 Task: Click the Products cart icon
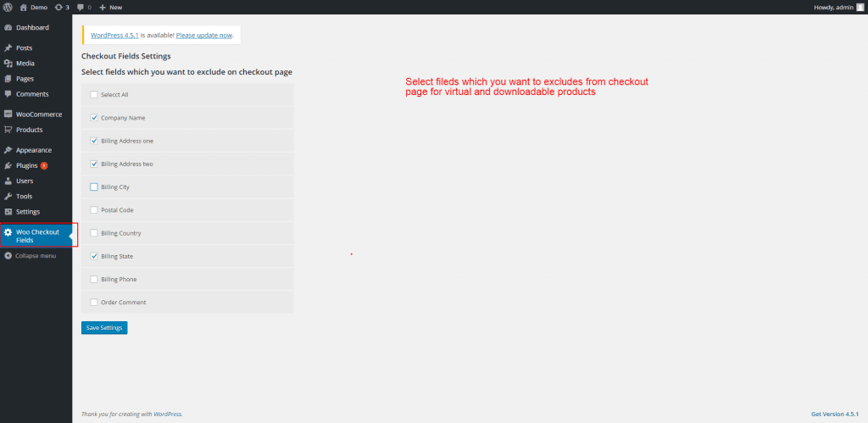pos(8,130)
